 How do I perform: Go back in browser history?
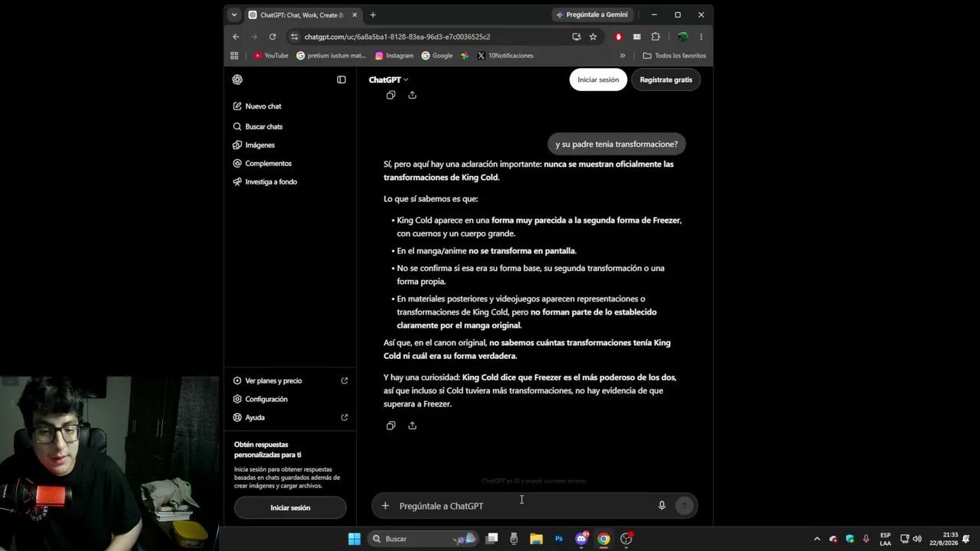(x=236, y=37)
